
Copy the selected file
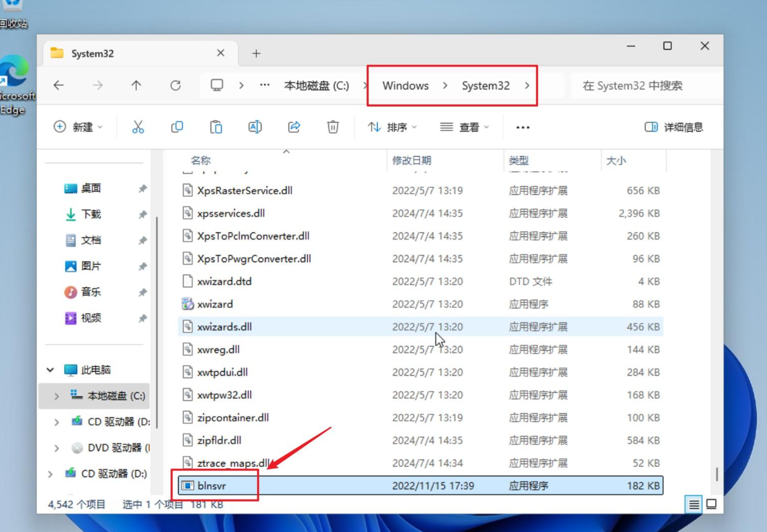pyautogui.click(x=177, y=127)
